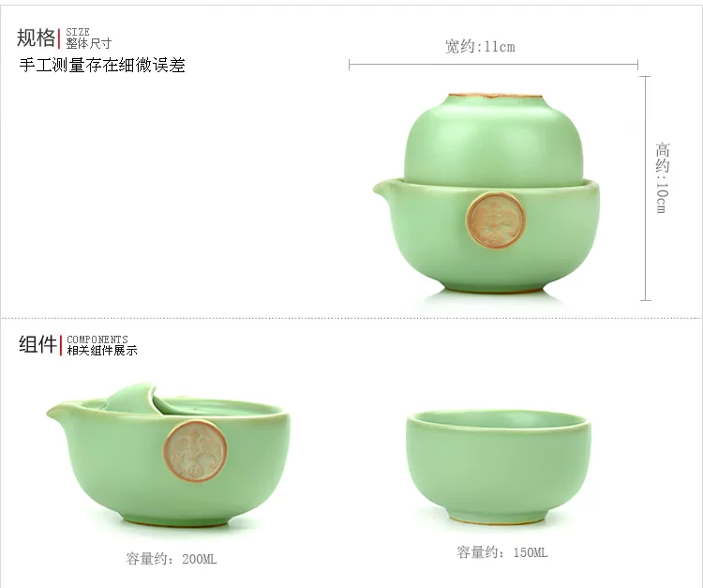This screenshot has height=588, width=703.
Task: Click the COMPONENTS 相关组件展示 subtitle
Action: (102, 345)
